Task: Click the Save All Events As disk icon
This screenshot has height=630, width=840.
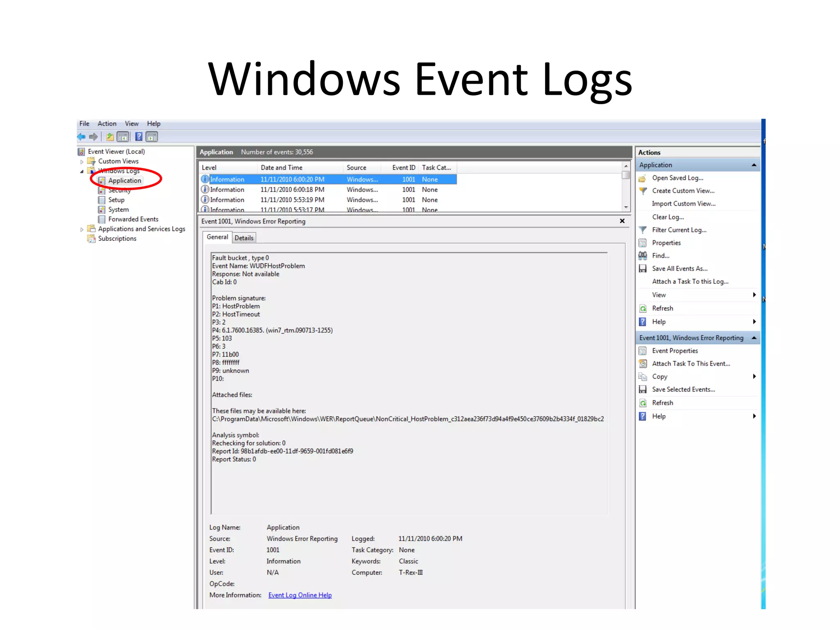Action: (x=643, y=269)
